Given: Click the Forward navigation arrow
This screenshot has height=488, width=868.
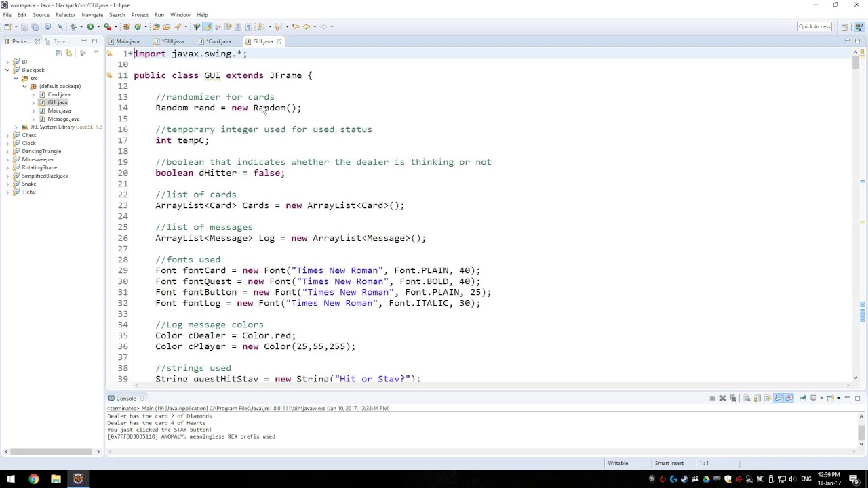Looking at the screenshot, I should [323, 26].
